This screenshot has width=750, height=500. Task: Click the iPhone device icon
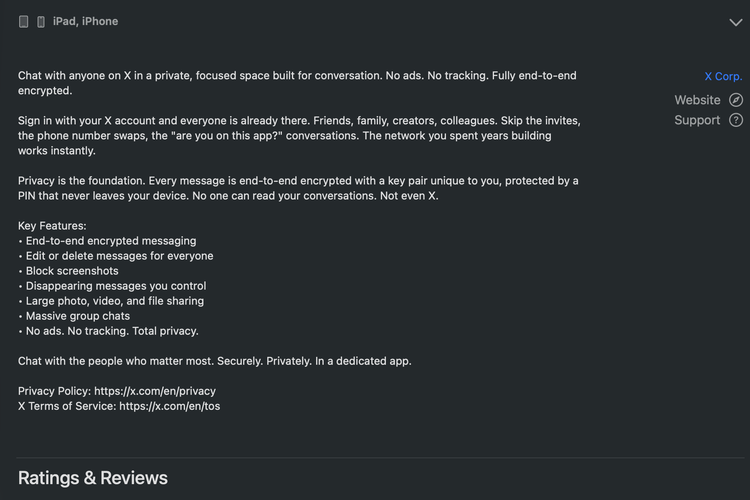point(41,21)
